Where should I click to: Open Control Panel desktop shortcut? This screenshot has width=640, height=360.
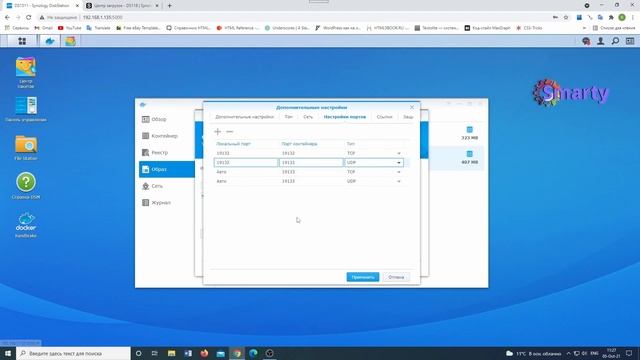[x=26, y=109]
